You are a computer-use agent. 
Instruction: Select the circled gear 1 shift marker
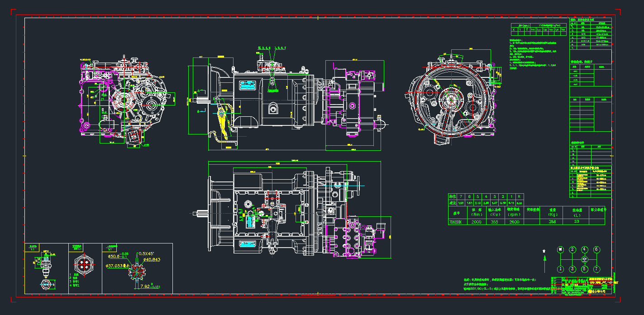point(560,269)
